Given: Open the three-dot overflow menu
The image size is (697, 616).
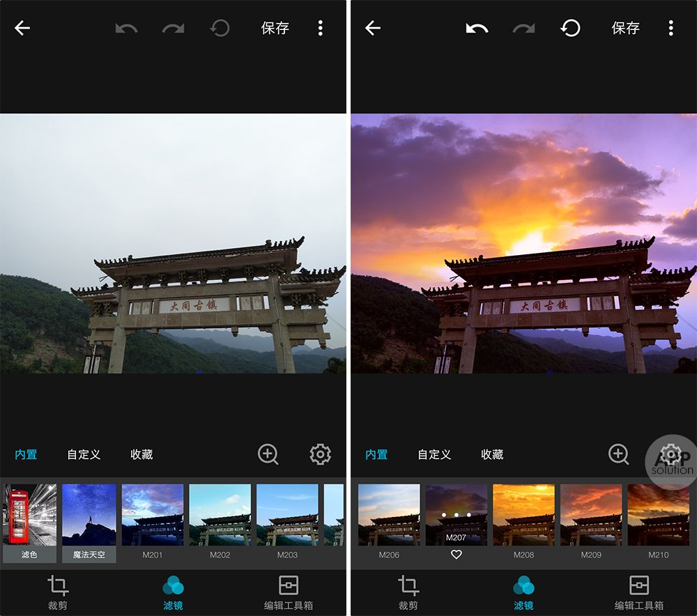Looking at the screenshot, I should tap(321, 28).
